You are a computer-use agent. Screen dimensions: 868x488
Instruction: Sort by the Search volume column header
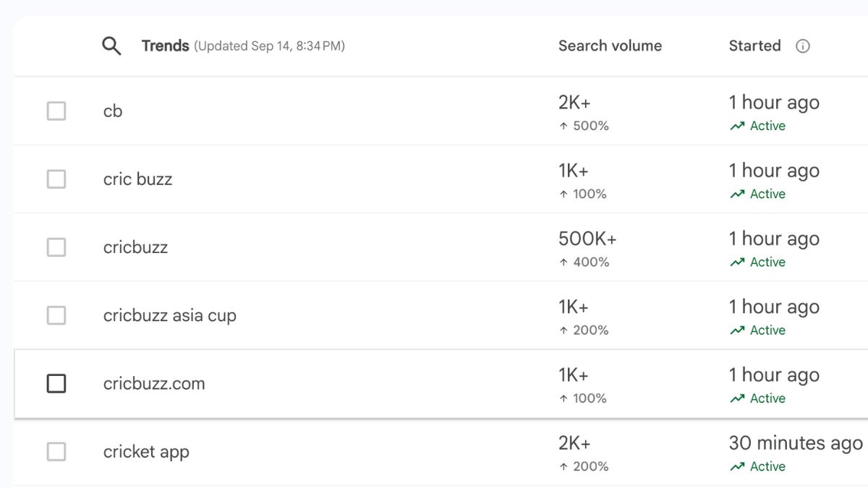[610, 46]
